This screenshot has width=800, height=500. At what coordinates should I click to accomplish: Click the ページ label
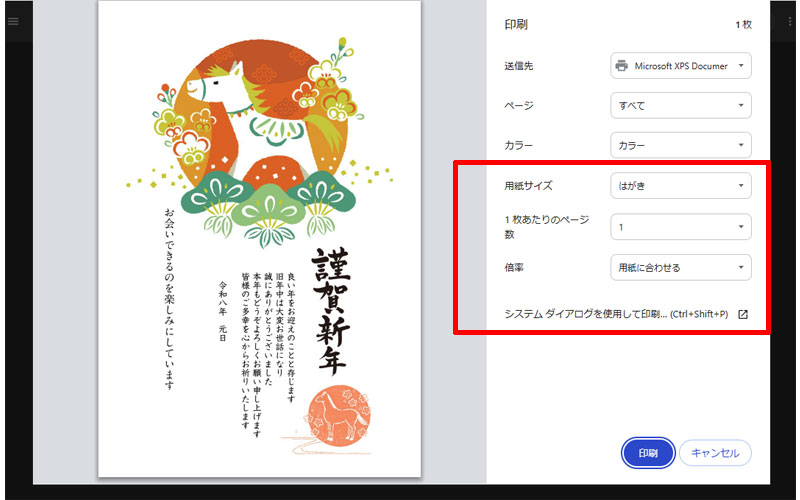point(519,106)
